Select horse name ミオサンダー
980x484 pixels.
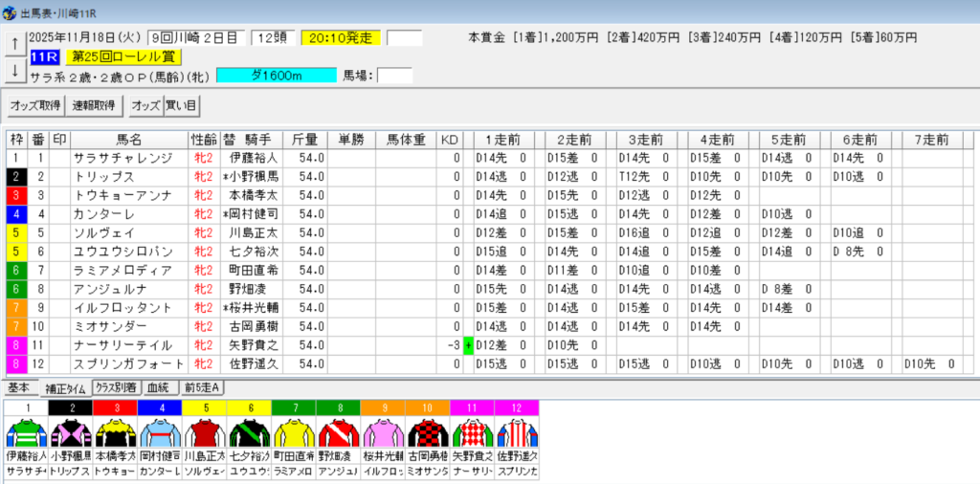pos(111,326)
